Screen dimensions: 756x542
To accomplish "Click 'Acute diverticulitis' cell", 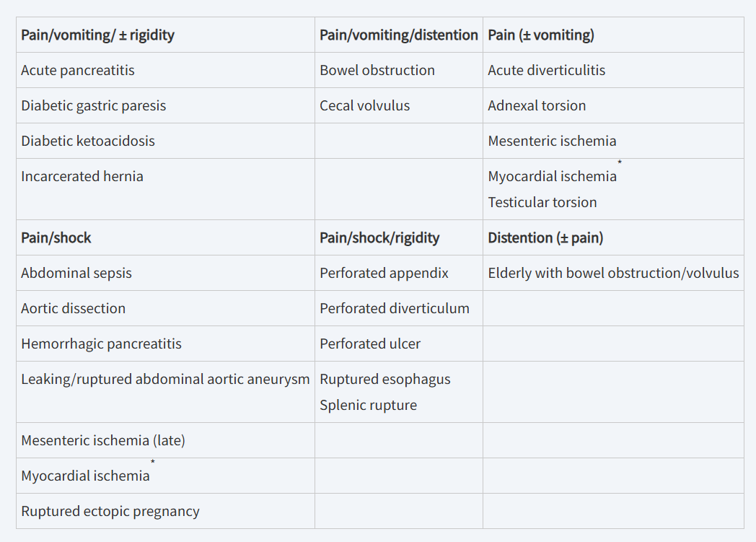I will click(x=613, y=70).
